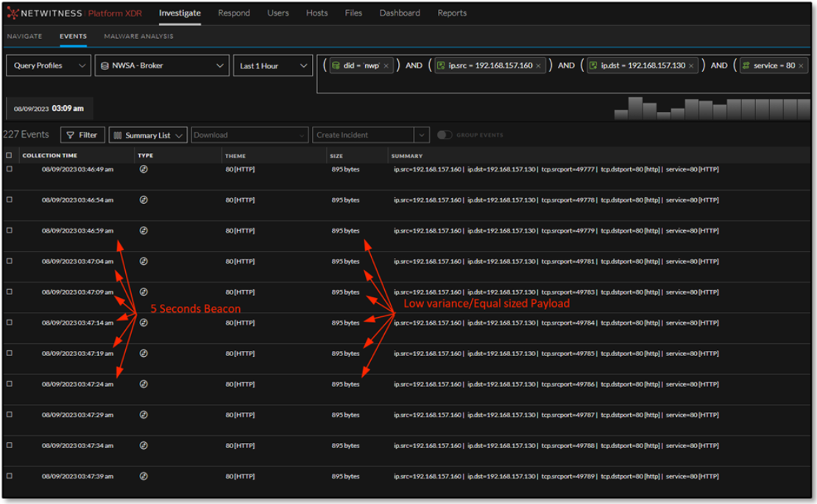Select all events with header checkbox
The height and width of the screenshot is (504, 817).
click(9, 156)
